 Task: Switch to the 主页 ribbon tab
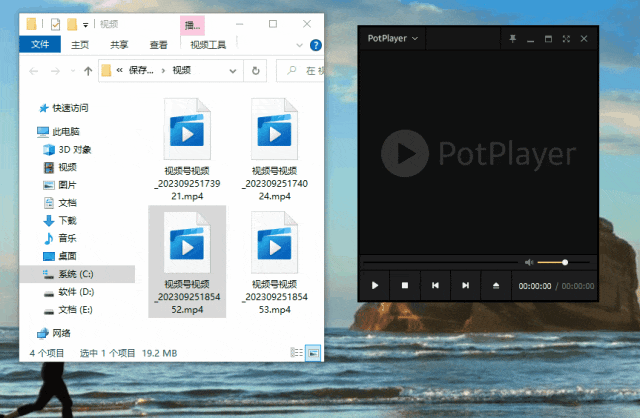tap(80, 44)
